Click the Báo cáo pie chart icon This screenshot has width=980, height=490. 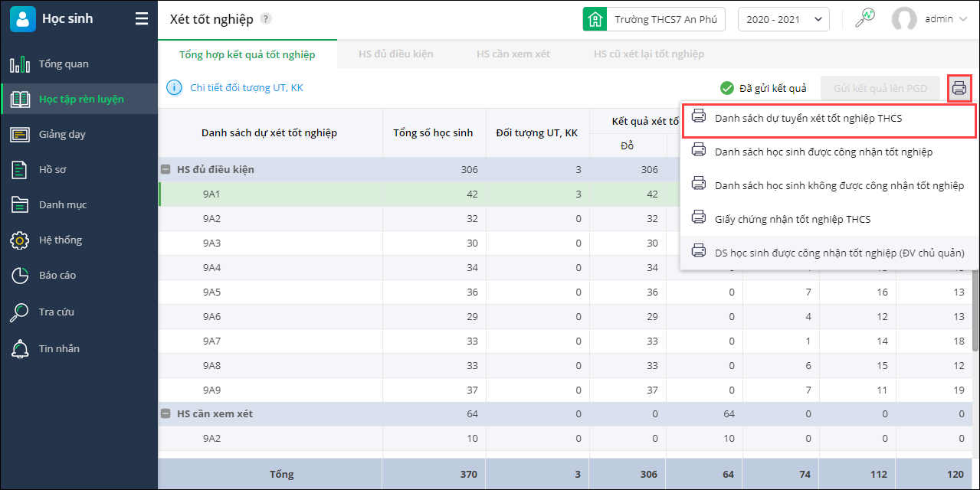tap(20, 275)
